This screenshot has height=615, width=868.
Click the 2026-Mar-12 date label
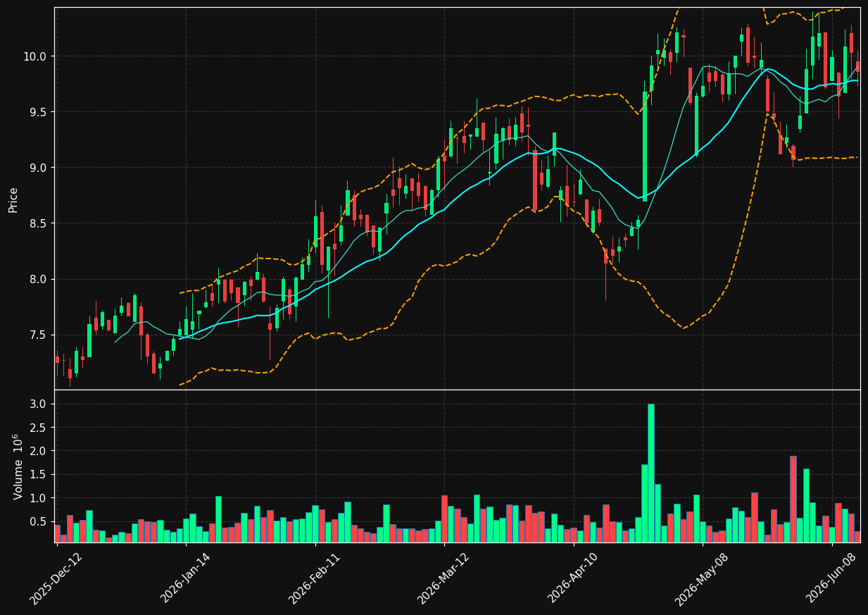click(x=443, y=579)
